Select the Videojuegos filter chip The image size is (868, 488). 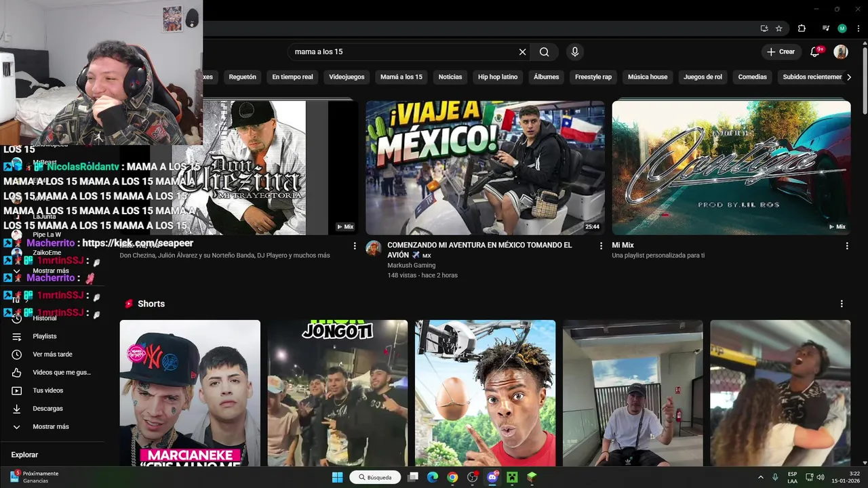tap(347, 77)
